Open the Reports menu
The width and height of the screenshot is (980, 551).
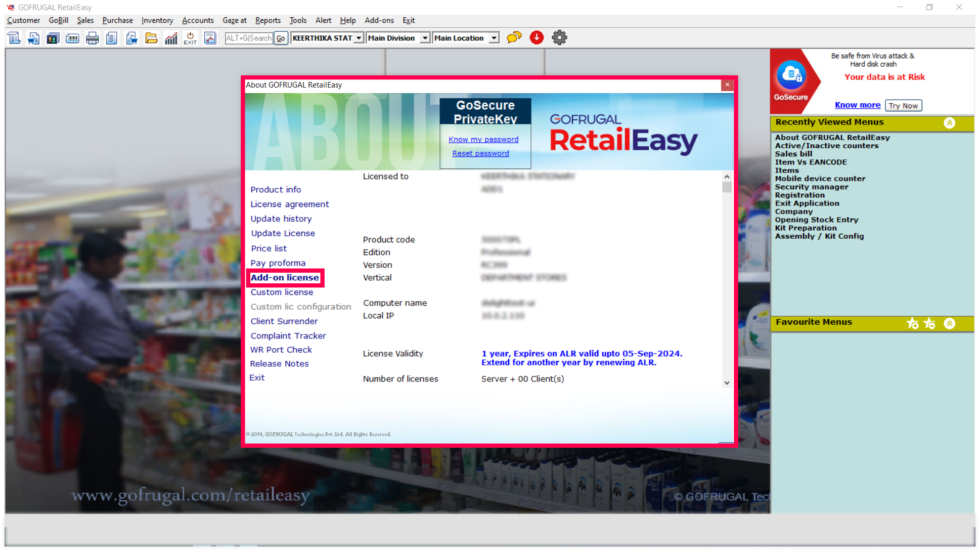pyautogui.click(x=268, y=20)
